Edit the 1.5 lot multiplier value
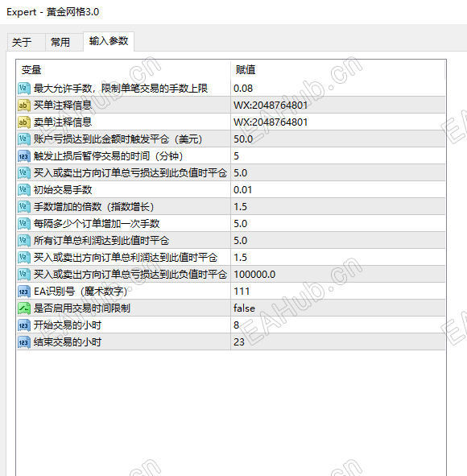The image size is (467, 476). pyautogui.click(x=337, y=207)
